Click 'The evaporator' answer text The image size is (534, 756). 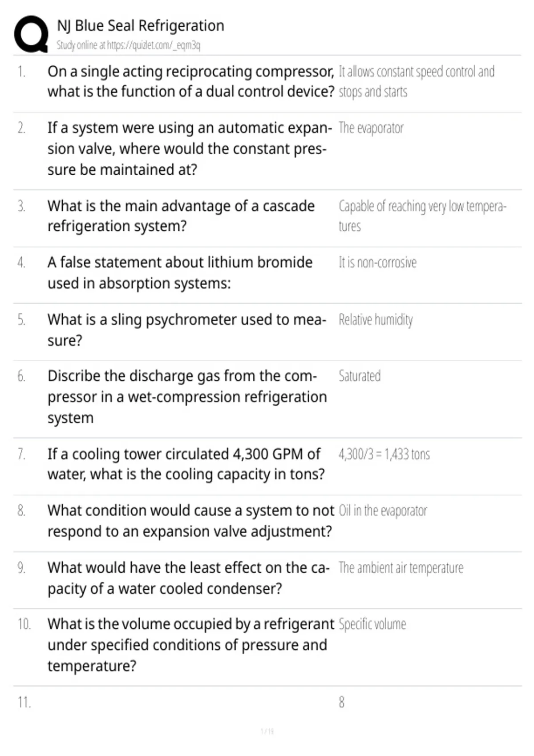tap(371, 128)
